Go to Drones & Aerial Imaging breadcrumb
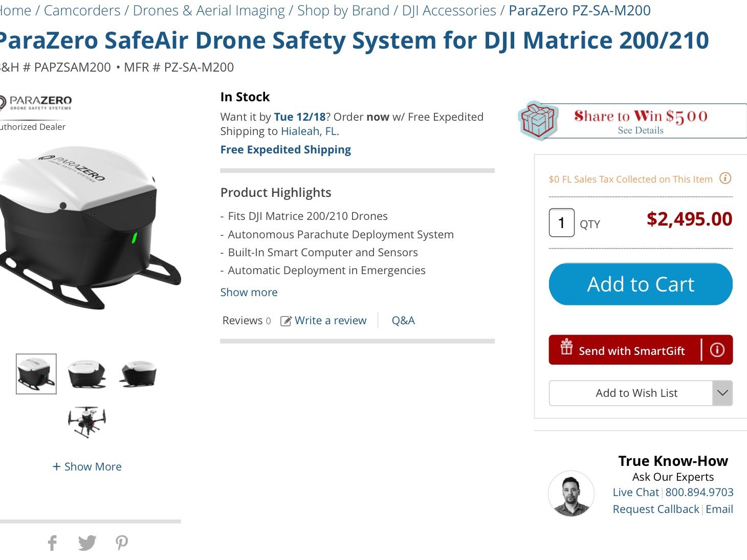Screen dimensions: 747x560 pos(209,10)
